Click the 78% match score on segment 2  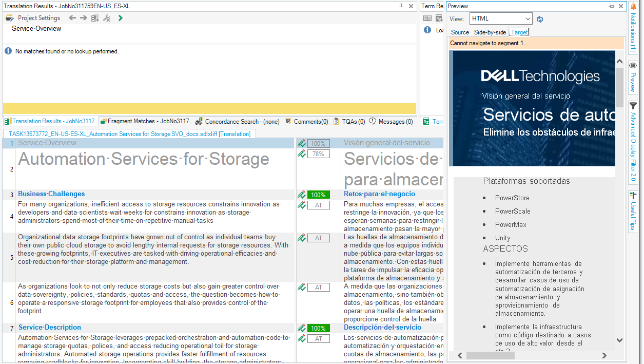pos(318,154)
